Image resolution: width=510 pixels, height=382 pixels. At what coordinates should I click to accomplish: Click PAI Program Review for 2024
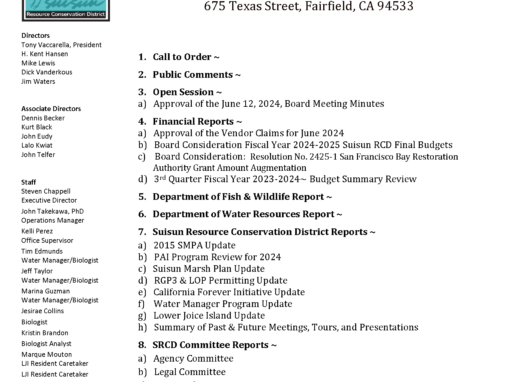pyautogui.click(x=217, y=257)
